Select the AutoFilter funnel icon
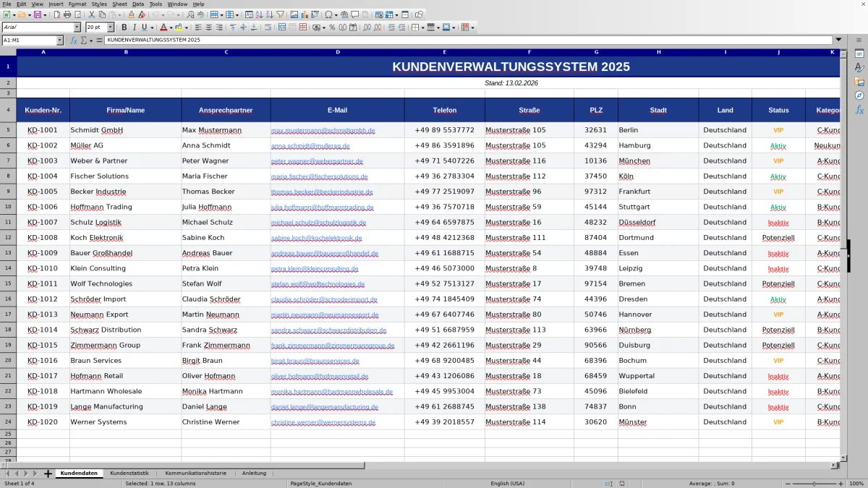Image resolution: width=868 pixels, height=488 pixels. pos(279,14)
